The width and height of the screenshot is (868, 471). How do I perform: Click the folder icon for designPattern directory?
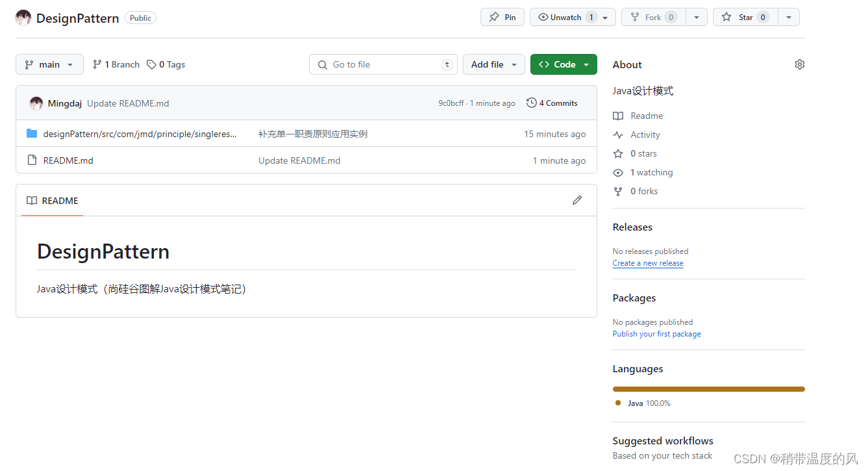tap(32, 134)
